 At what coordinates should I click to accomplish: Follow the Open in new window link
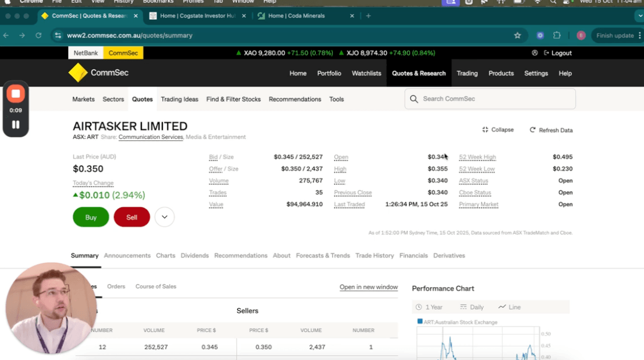tap(368, 287)
